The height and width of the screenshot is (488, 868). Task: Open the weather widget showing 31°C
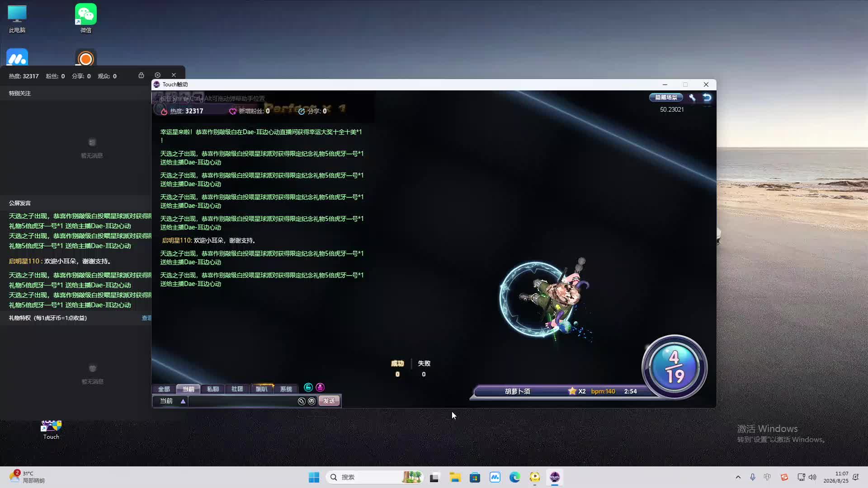(27, 477)
